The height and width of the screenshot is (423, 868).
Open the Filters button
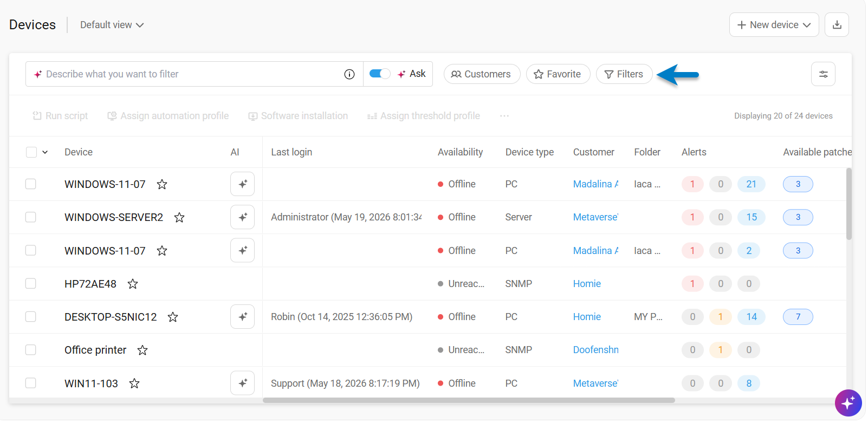(624, 74)
